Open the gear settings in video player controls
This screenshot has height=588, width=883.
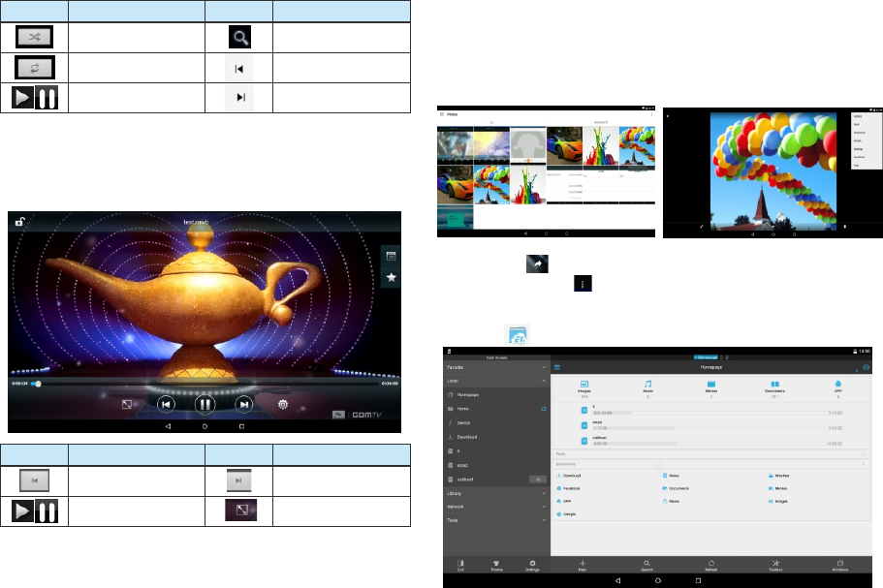click(283, 404)
